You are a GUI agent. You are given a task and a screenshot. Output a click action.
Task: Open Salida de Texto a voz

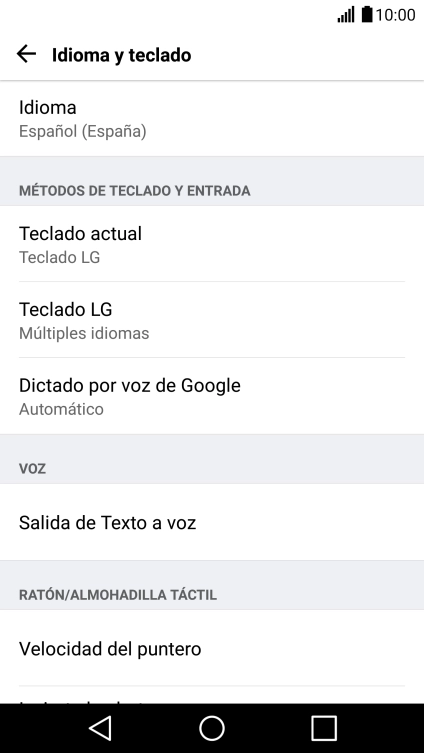click(212, 522)
